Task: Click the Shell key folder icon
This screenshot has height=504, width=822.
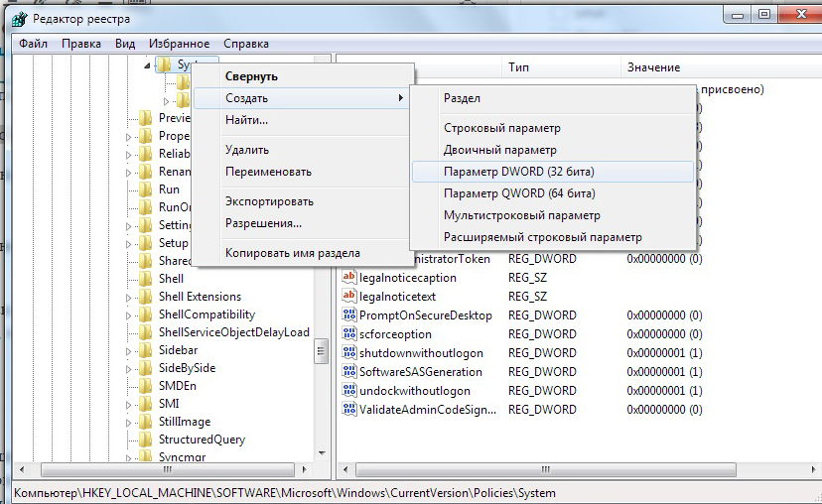Action: (x=146, y=278)
